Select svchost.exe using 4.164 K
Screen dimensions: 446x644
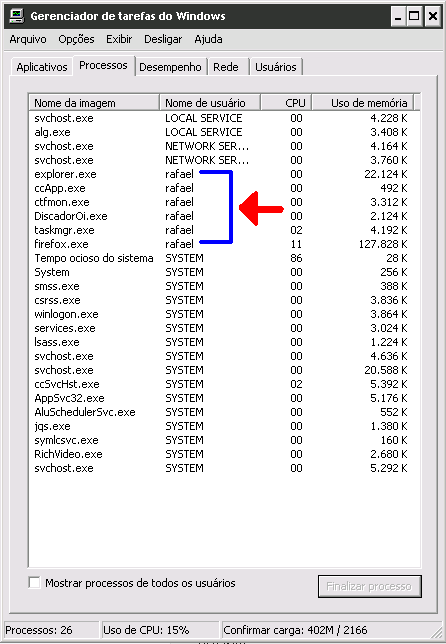[225, 146]
